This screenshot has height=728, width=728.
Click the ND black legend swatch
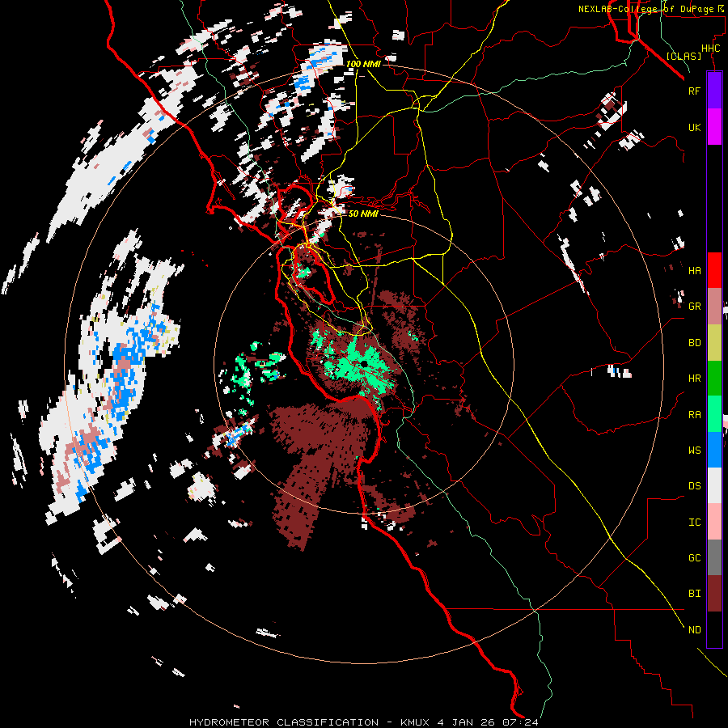[x=714, y=629]
